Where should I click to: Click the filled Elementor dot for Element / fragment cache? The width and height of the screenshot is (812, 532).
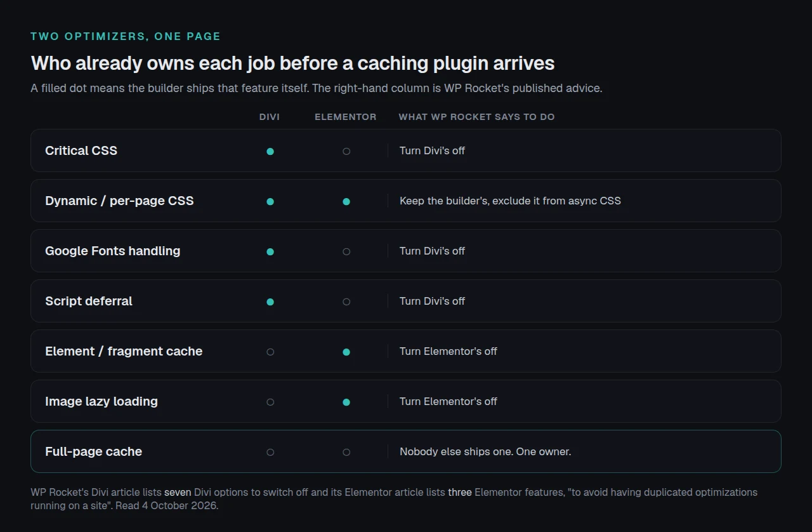click(346, 352)
